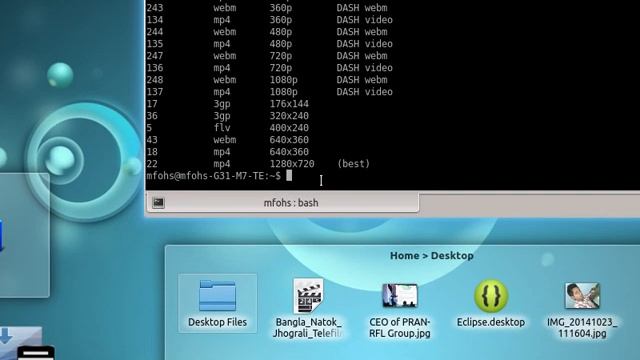The height and width of the screenshot is (360, 640).
Task: Click the row for format 244 webm 480p
Action: click(x=267, y=32)
